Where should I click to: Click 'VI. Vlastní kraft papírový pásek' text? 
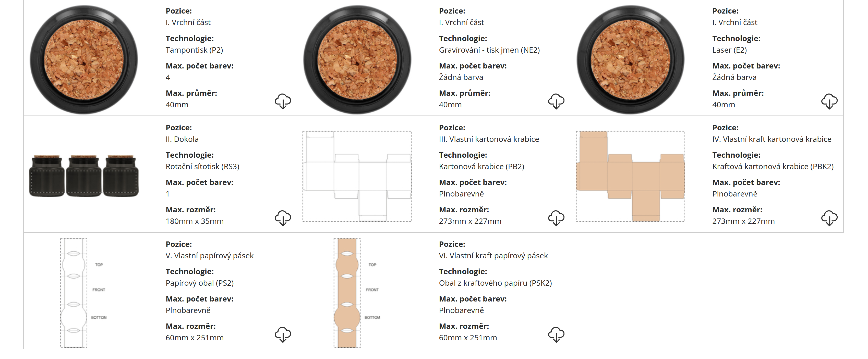click(493, 256)
